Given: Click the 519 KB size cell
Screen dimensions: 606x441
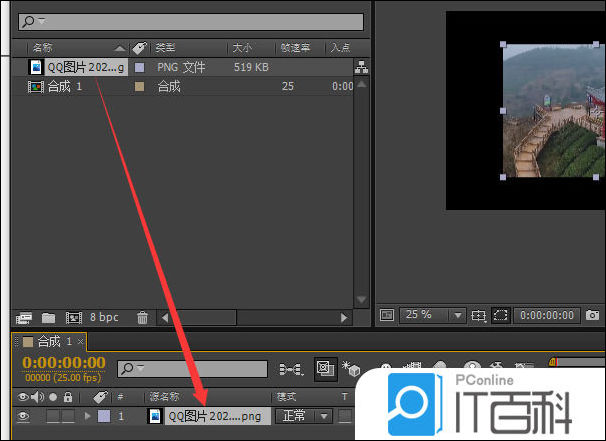Looking at the screenshot, I should point(251,67).
